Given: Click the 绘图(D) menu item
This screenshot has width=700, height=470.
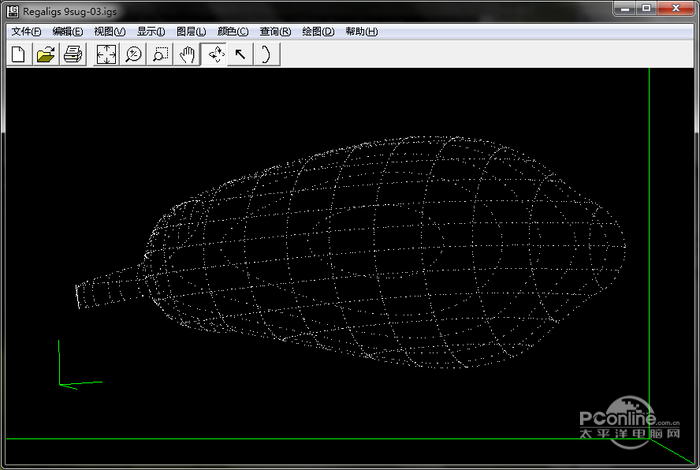Looking at the screenshot, I should (318, 31).
